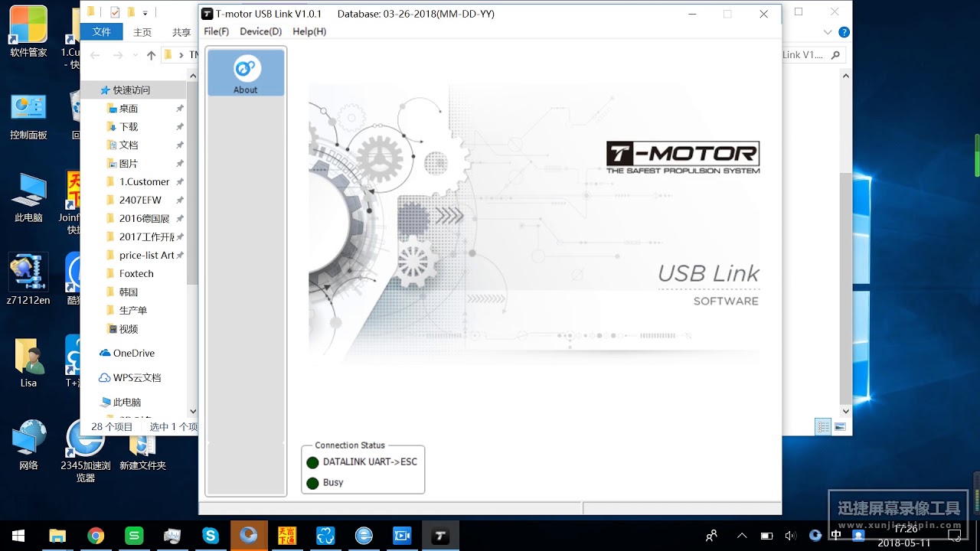Select 此电脑 desktop icon

[28, 199]
